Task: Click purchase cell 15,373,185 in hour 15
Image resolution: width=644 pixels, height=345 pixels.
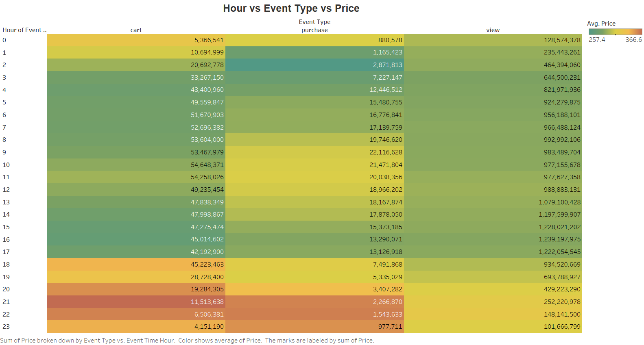Action: click(314, 227)
